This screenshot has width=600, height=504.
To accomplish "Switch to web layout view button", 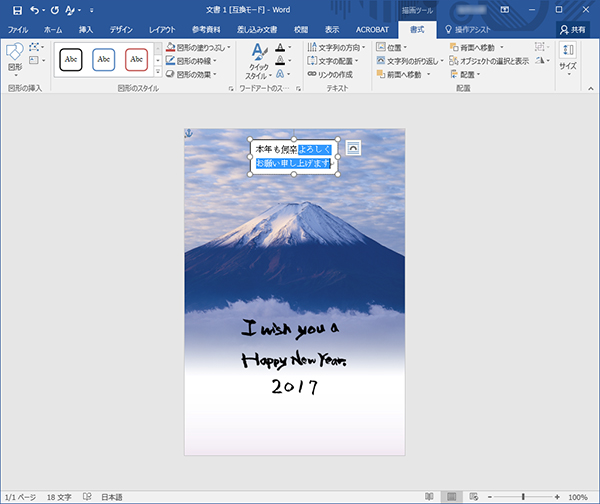I will pyautogui.click(x=473, y=497).
